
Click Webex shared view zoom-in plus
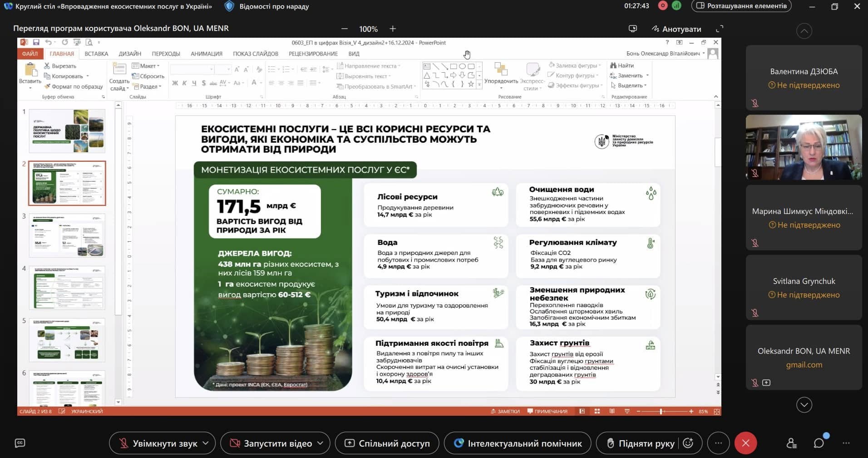click(x=393, y=29)
